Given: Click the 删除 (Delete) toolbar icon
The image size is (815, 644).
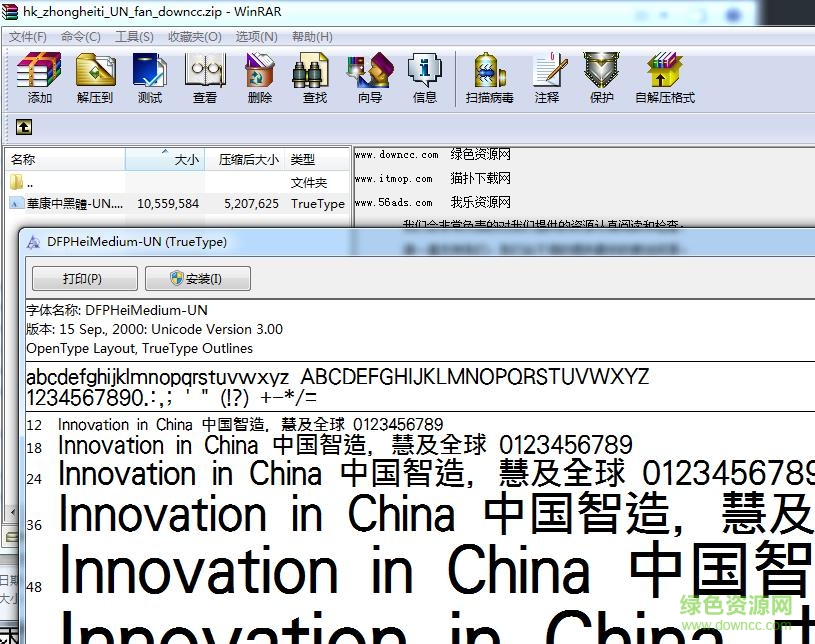Looking at the screenshot, I should pyautogui.click(x=259, y=78).
